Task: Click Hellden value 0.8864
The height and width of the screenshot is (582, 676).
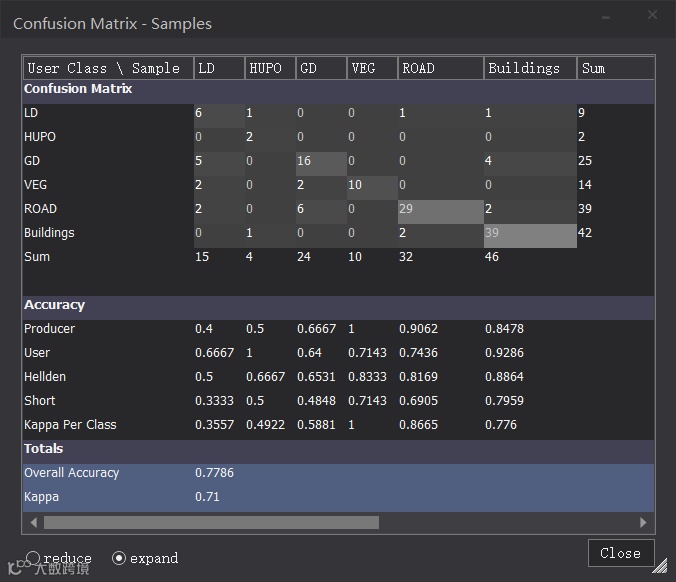Action: pyautogui.click(x=504, y=377)
